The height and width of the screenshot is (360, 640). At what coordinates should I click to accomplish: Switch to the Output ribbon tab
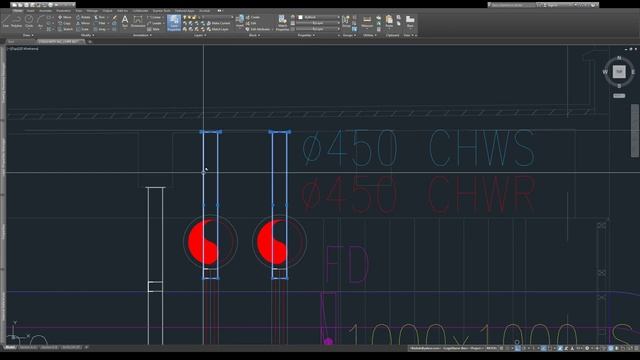point(107,11)
